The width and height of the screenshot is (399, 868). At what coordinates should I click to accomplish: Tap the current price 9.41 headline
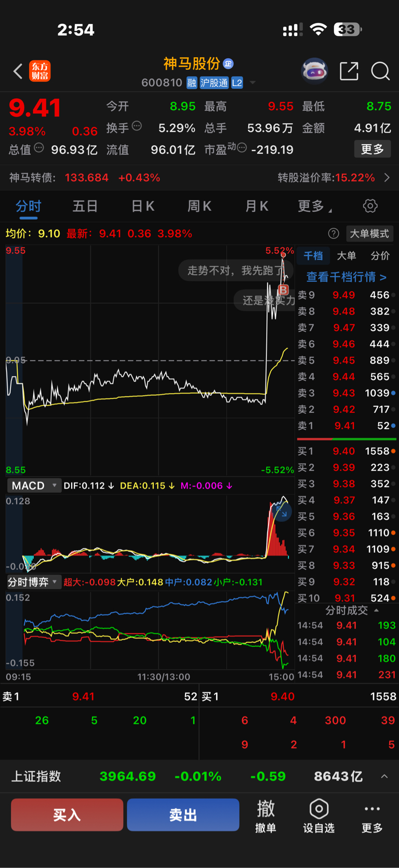click(x=35, y=108)
